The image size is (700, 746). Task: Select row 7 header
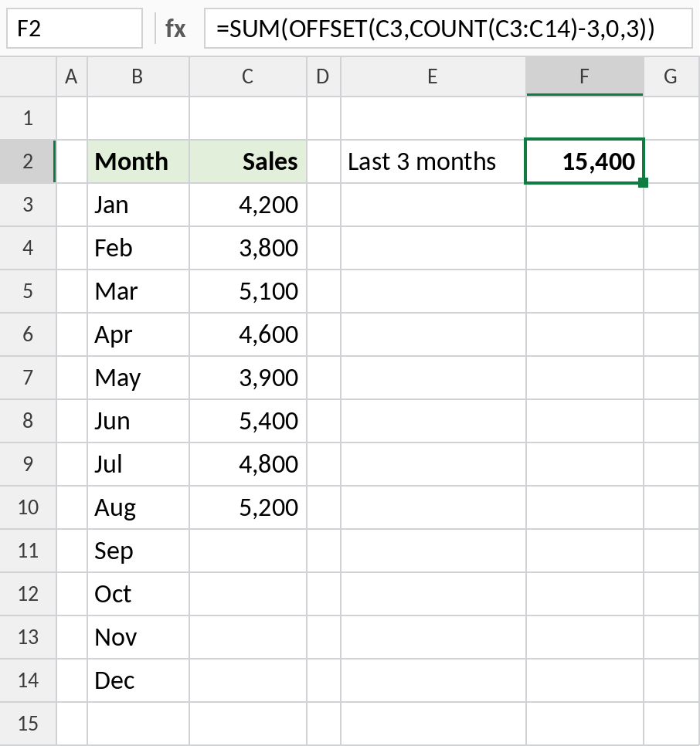point(28,378)
